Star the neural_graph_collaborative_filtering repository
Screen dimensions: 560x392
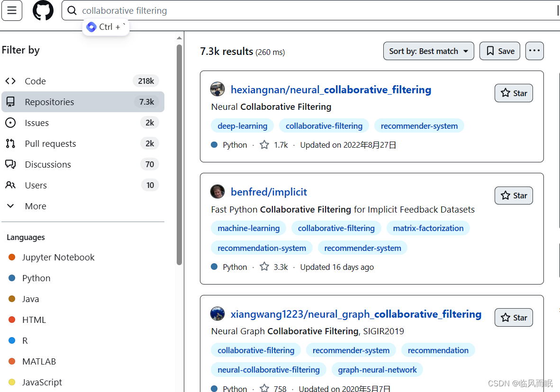click(514, 318)
